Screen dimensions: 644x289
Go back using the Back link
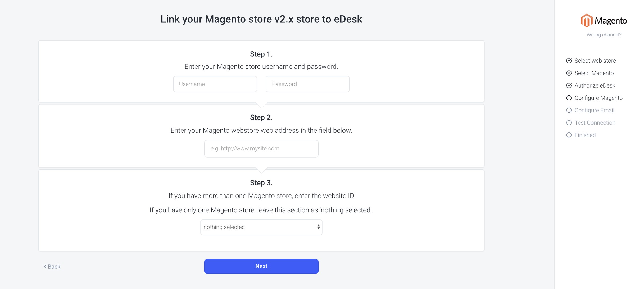[52, 267]
